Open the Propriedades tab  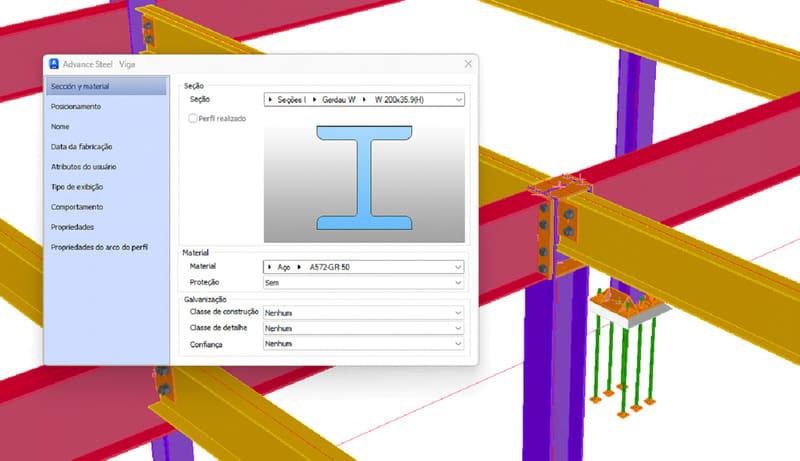(72, 227)
